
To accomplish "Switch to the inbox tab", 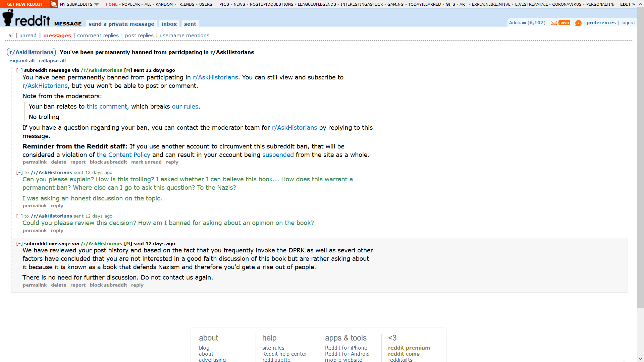I will 169,24.
